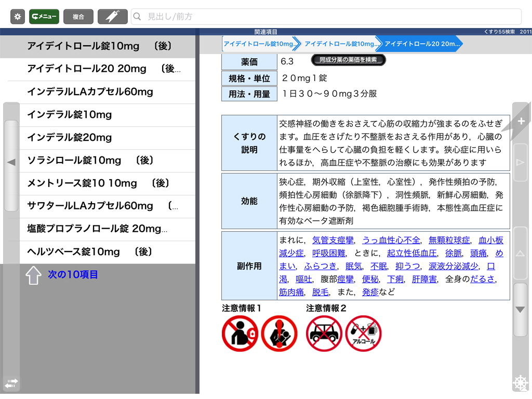Open 下痢 link
Image resolution: width=532 pixels, height=399 pixels.
[x=395, y=279]
